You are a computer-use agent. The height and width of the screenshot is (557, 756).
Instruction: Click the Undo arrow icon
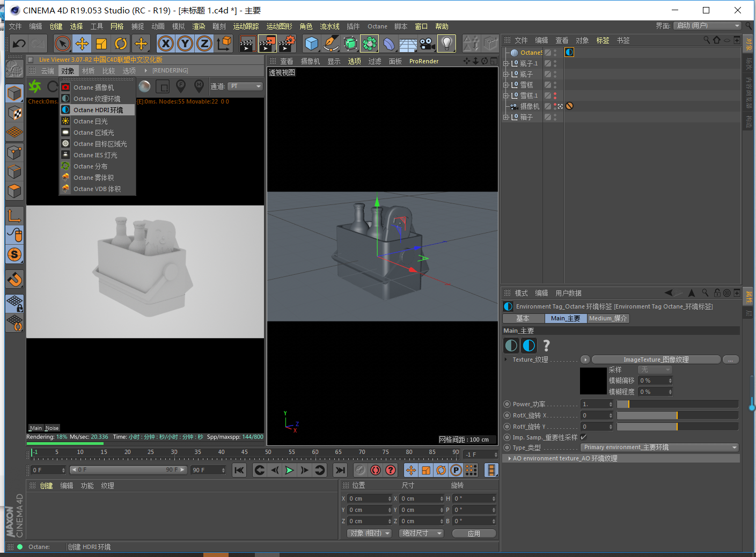click(x=19, y=43)
